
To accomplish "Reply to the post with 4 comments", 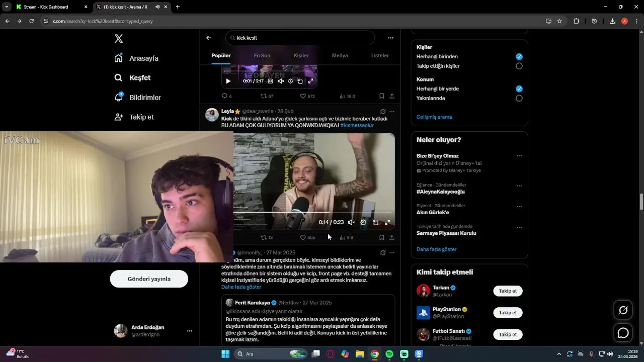I will coord(226,96).
